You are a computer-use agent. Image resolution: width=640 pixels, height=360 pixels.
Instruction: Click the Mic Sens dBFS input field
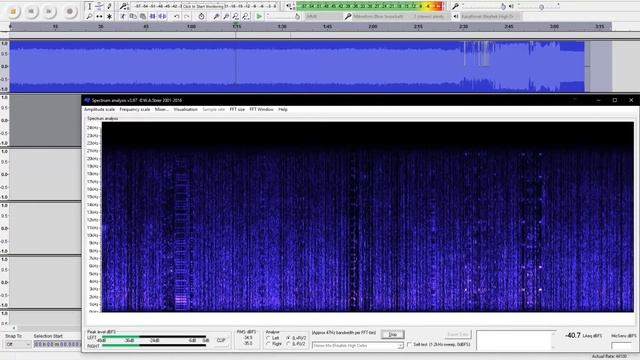pos(622,346)
